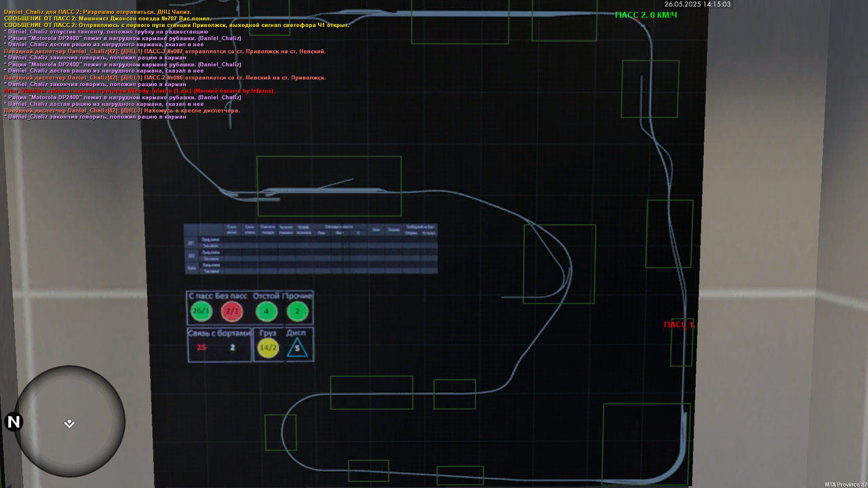868x488 pixels.
Task: Click the red 2/1 indicator under Без пасс
Action: point(232,312)
